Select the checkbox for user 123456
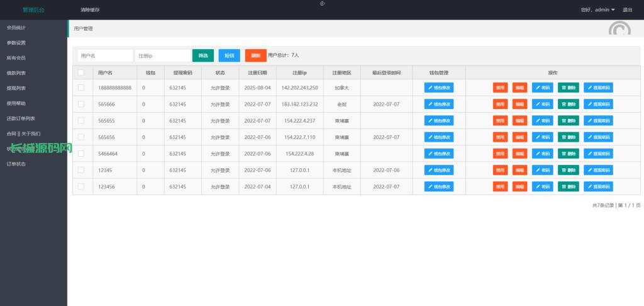The width and height of the screenshot is (644, 306). 81,186
